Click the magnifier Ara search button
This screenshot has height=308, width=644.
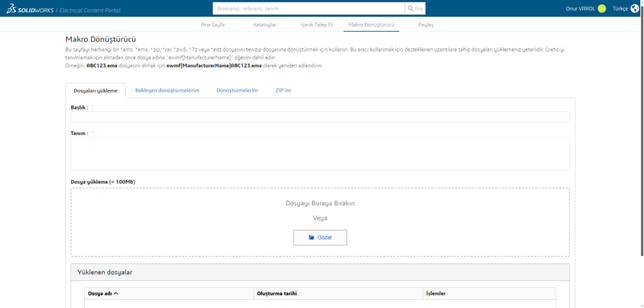pos(415,9)
